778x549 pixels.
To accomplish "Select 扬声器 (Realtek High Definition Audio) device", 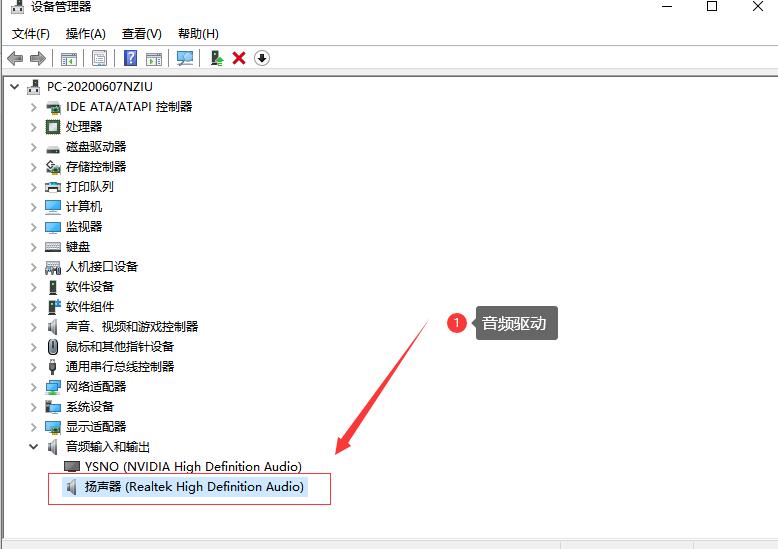I will (194, 487).
